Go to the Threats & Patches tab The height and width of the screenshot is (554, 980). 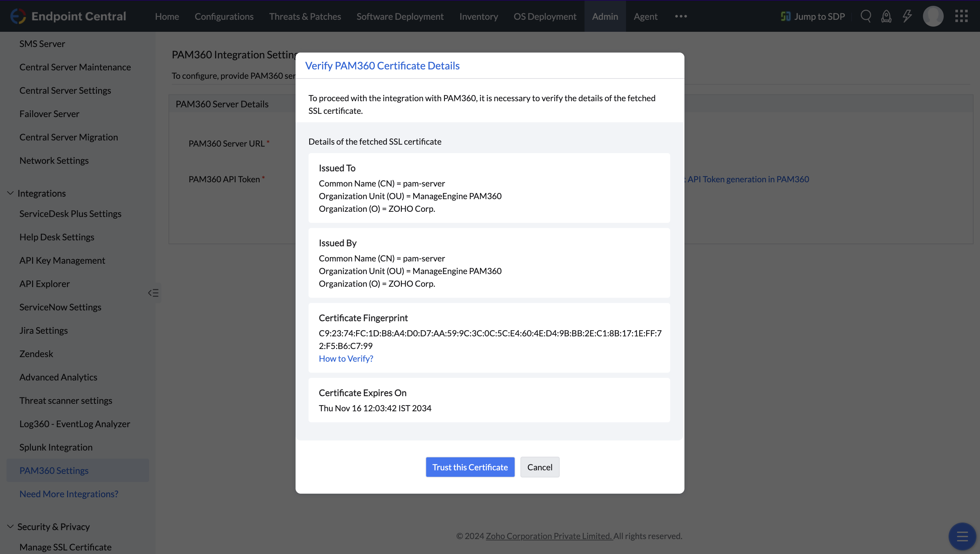tap(305, 16)
